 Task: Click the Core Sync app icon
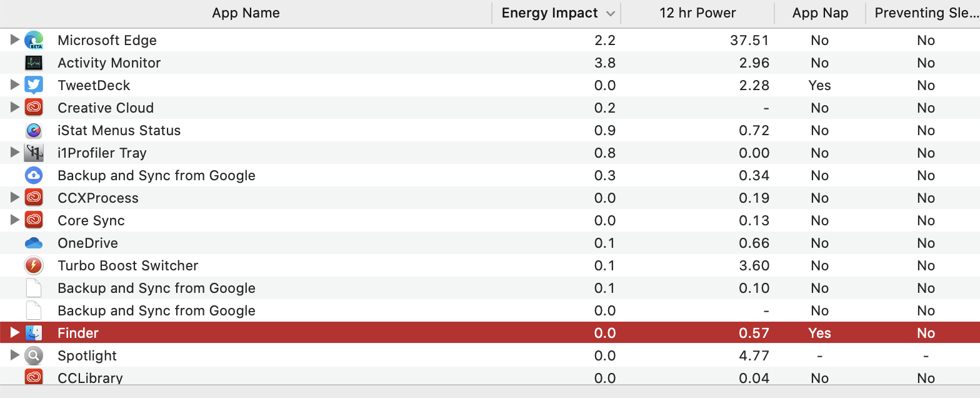34,220
